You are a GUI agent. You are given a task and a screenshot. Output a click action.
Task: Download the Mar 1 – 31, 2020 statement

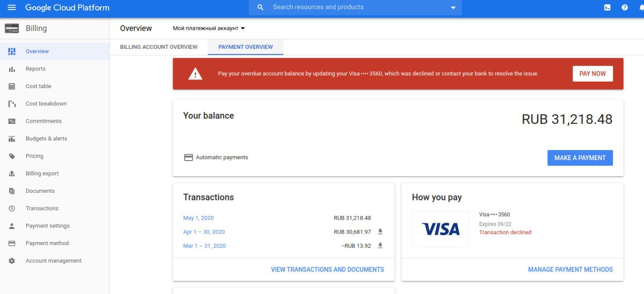click(x=380, y=245)
